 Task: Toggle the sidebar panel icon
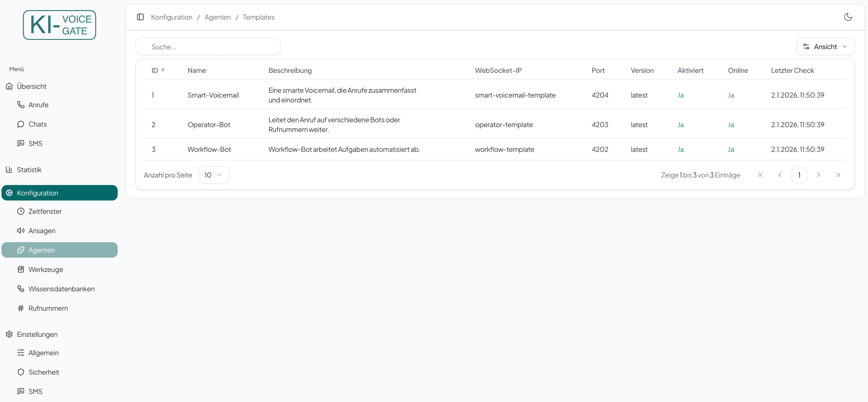pos(140,17)
